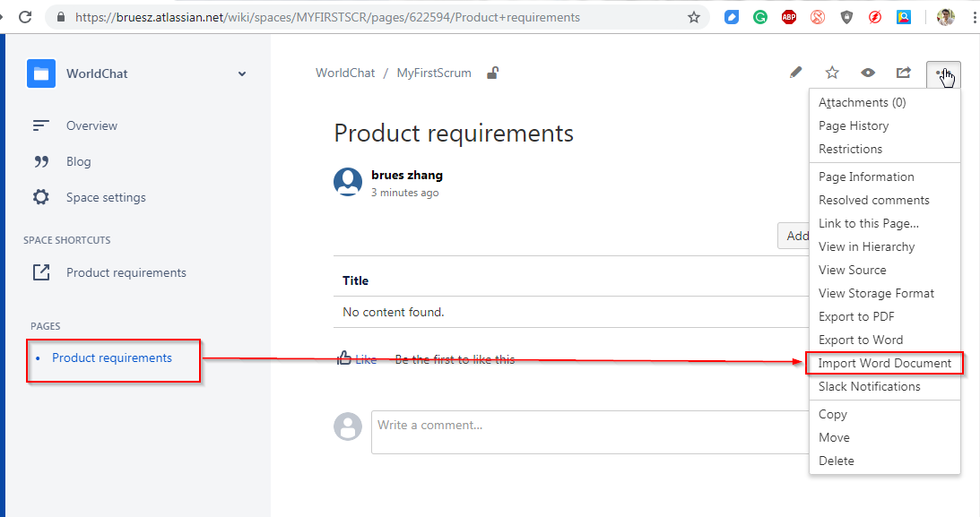The image size is (980, 517).
Task: Bookmark this page with the star in the address bar
Action: pyautogui.click(x=693, y=17)
